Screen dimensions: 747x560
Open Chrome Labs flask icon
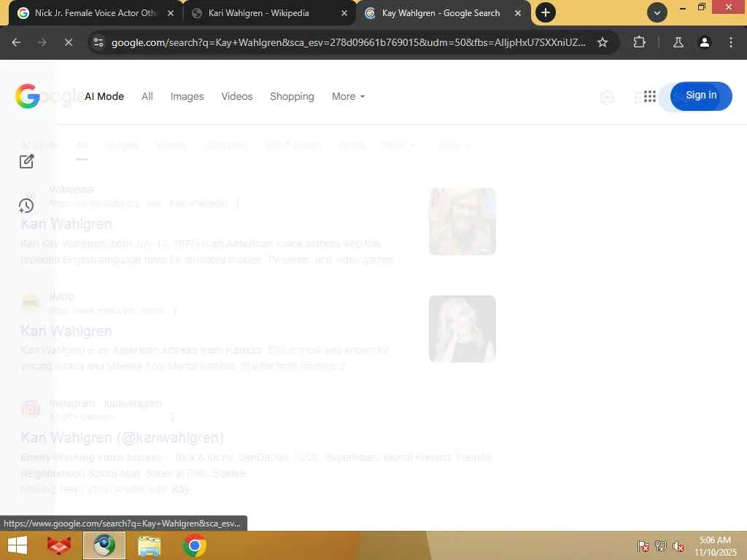click(x=678, y=42)
